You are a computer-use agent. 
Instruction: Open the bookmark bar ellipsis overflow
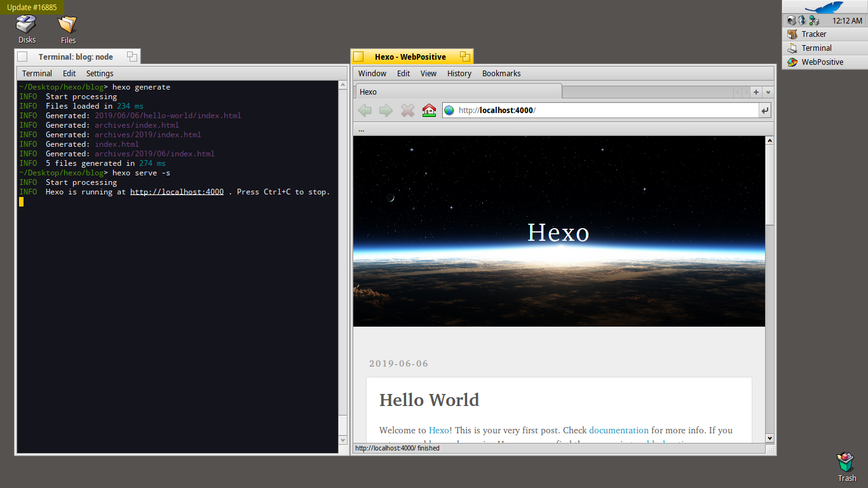[361, 129]
